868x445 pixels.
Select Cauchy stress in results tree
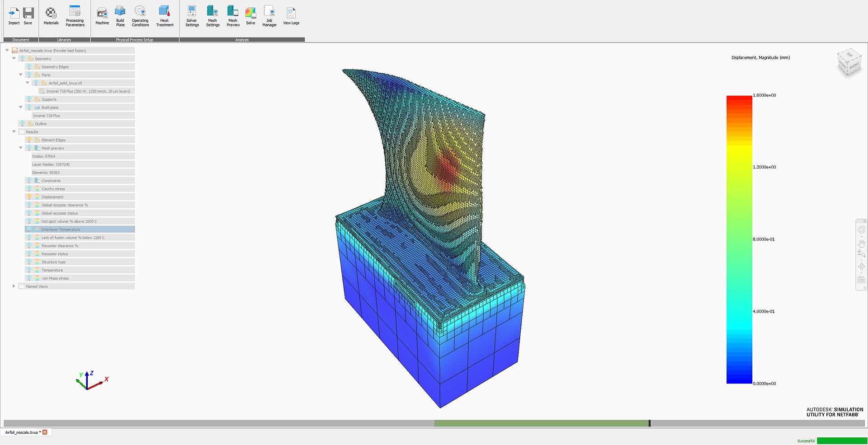53,189
